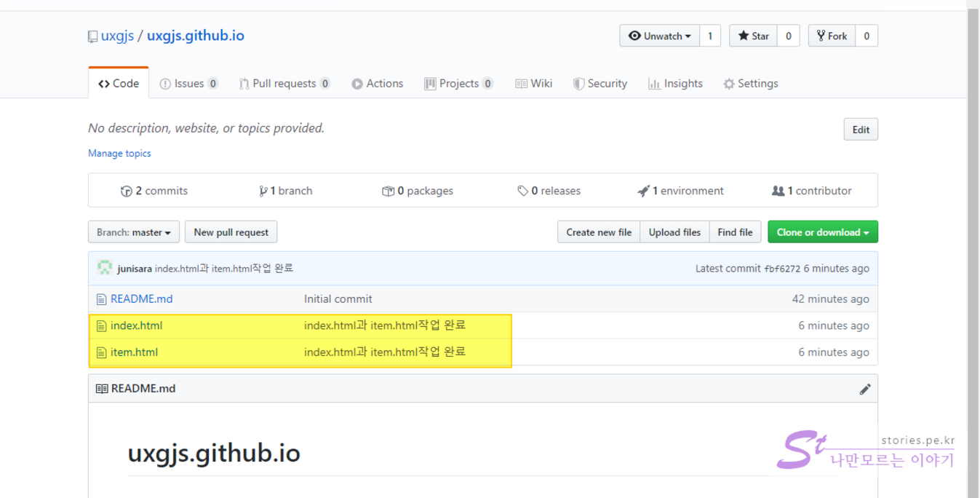Click the Manage topics link
980x498 pixels.
pos(119,154)
